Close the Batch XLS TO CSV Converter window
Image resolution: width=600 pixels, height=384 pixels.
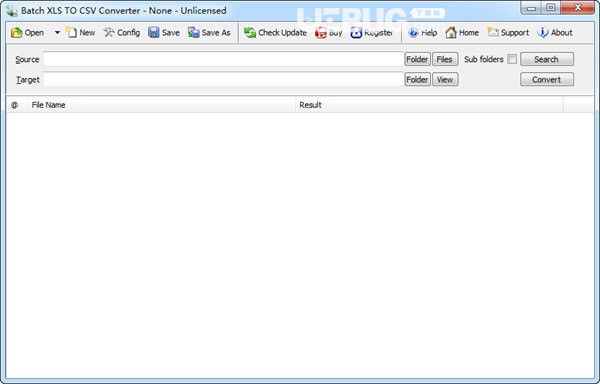point(578,8)
